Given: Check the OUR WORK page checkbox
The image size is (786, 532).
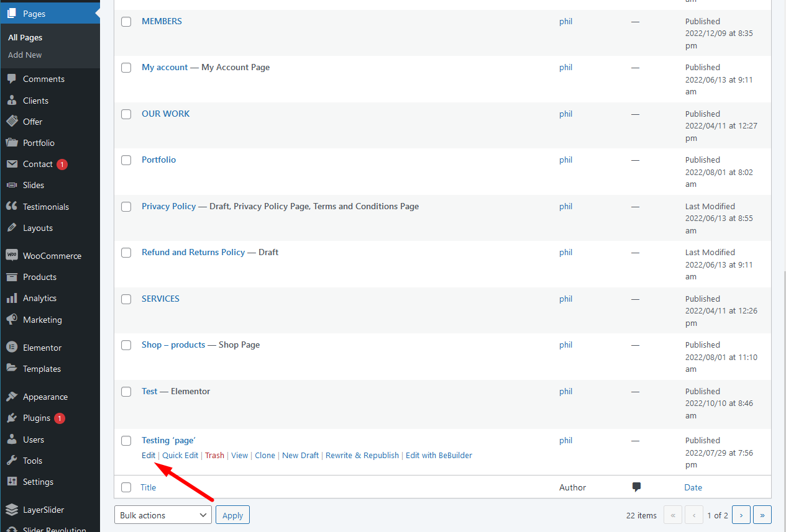Looking at the screenshot, I should (x=126, y=114).
